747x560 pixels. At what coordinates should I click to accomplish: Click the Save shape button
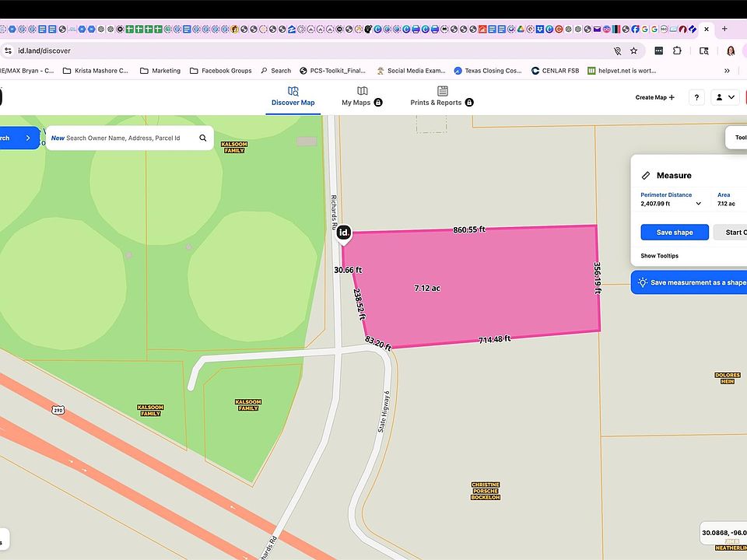[x=675, y=233]
